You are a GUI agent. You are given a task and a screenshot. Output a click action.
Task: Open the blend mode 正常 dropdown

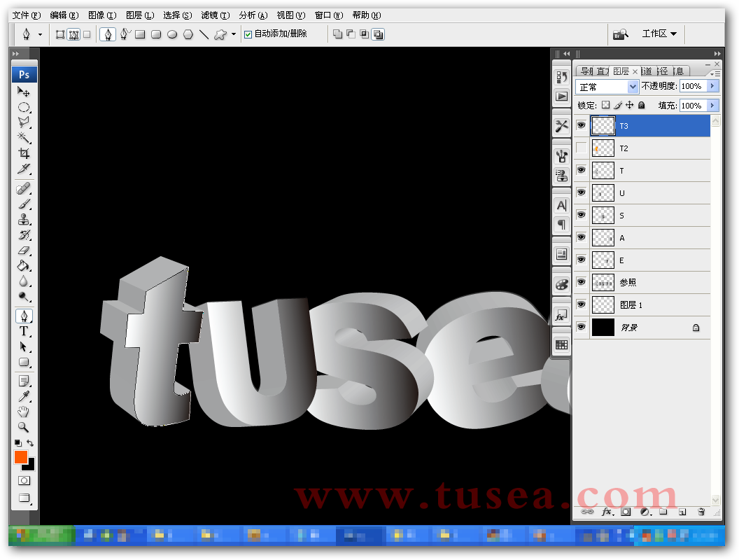pyautogui.click(x=607, y=87)
